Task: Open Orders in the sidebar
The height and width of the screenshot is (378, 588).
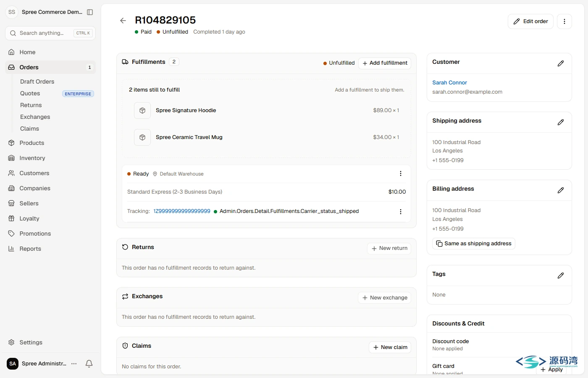Action: [50, 67]
